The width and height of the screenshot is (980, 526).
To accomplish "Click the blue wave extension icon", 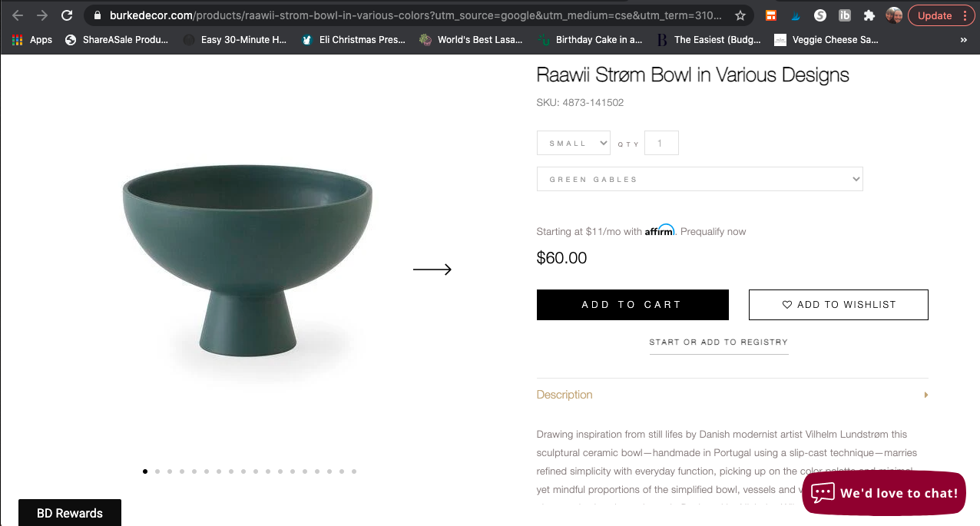I will click(796, 15).
